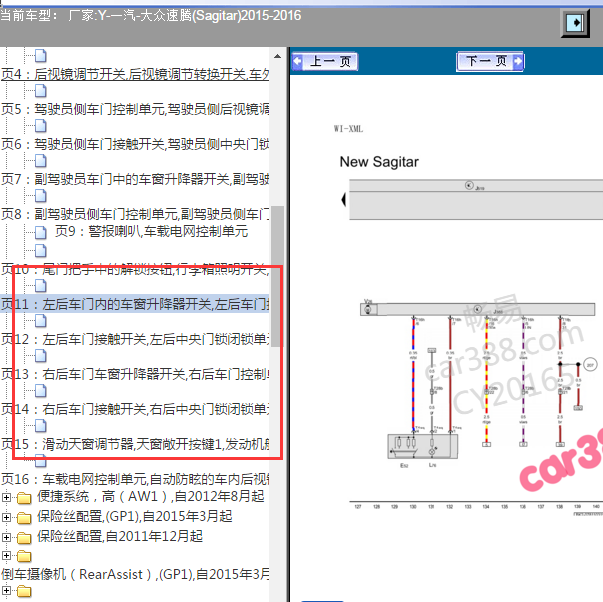Viewport: 603px width, 602px height.
Task: Click the page document icon above 页4
Action: (41, 56)
